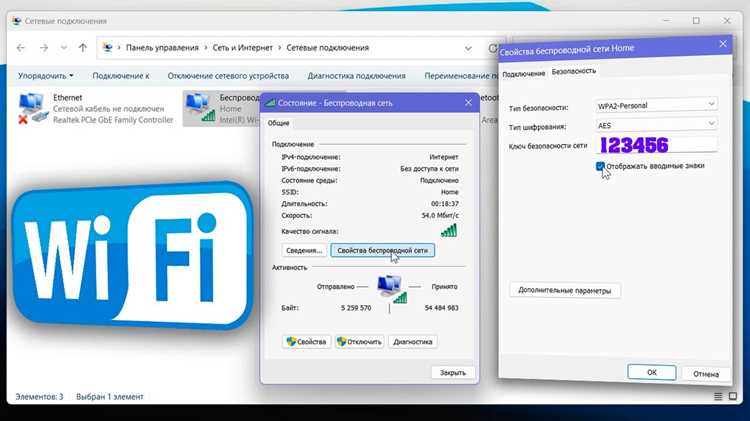Click 'Без доступа к сети' IPv6 value
The width and height of the screenshot is (750, 421).
tap(429, 169)
